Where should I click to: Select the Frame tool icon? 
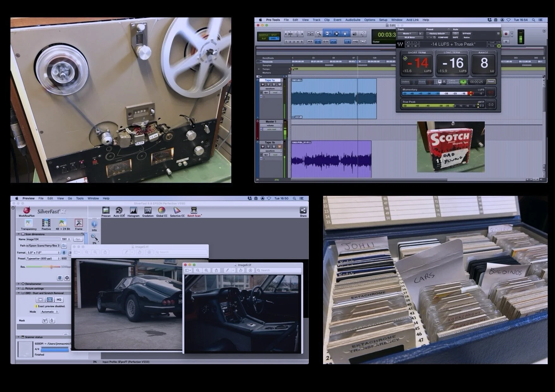click(x=79, y=224)
